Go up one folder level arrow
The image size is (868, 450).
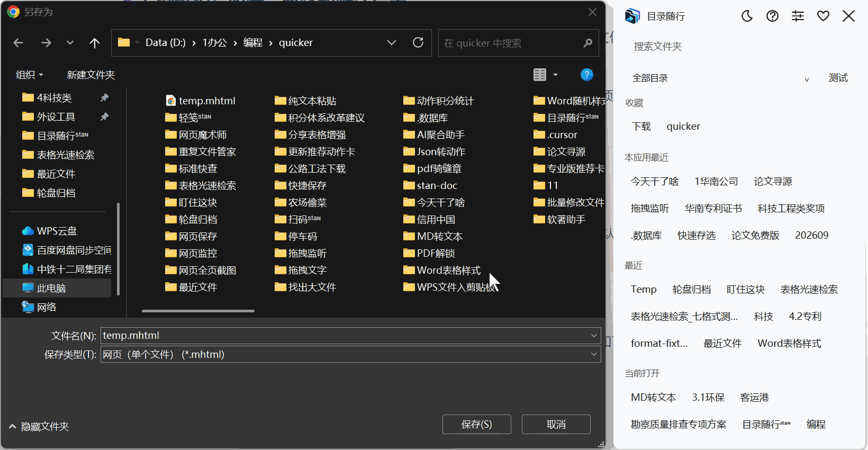(95, 43)
